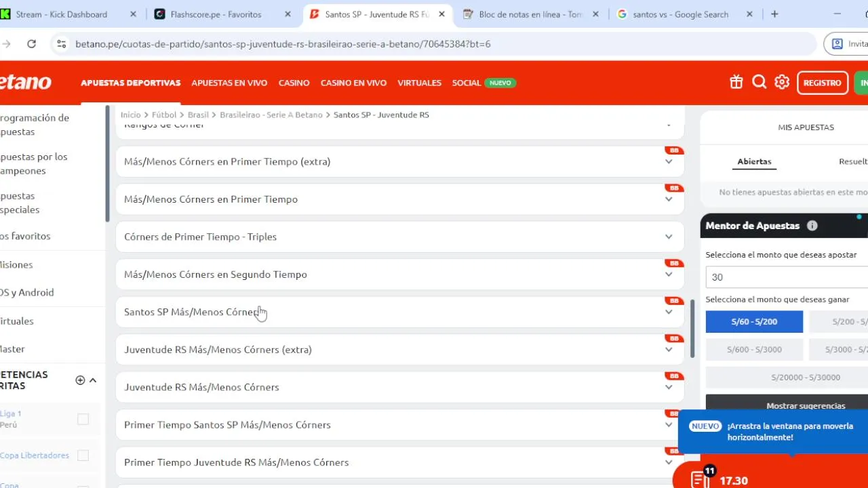
Task: Switch to Abiertas bets tab
Action: (754, 161)
